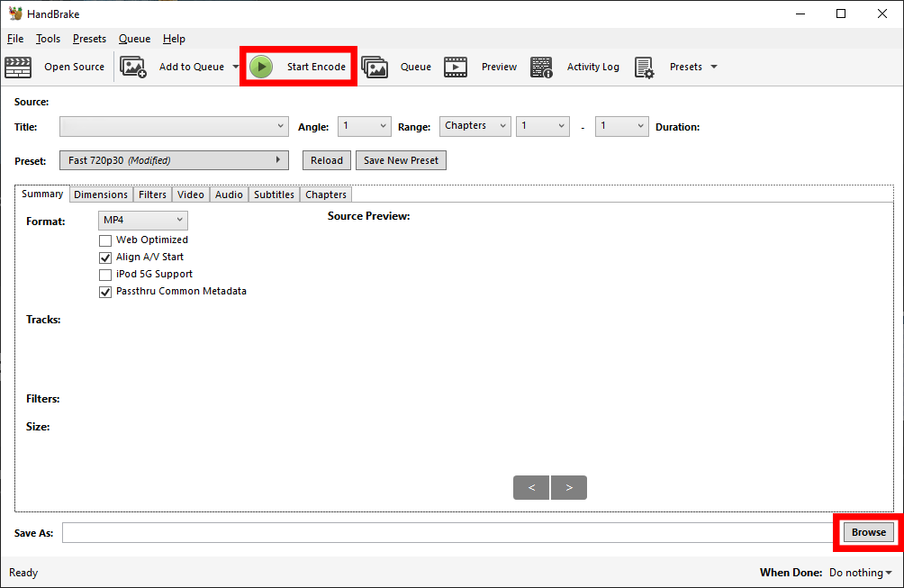
Task: Click the Open Source clapperboard icon
Action: coord(18,67)
